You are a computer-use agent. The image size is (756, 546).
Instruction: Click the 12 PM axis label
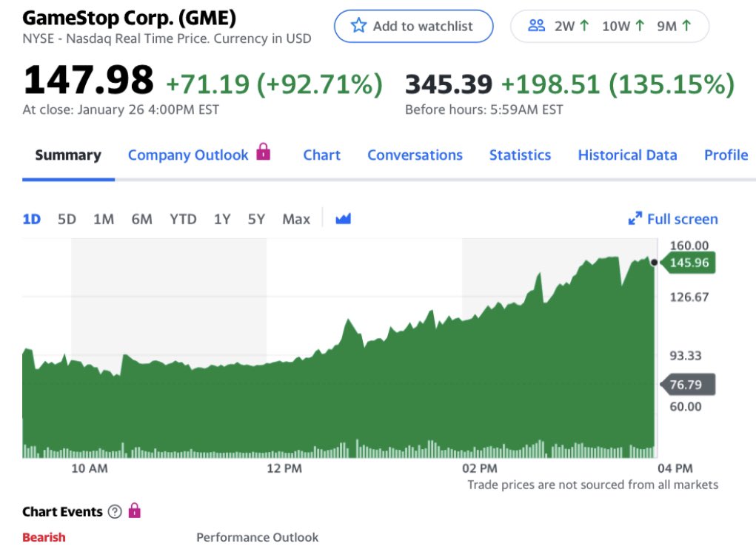coord(284,468)
